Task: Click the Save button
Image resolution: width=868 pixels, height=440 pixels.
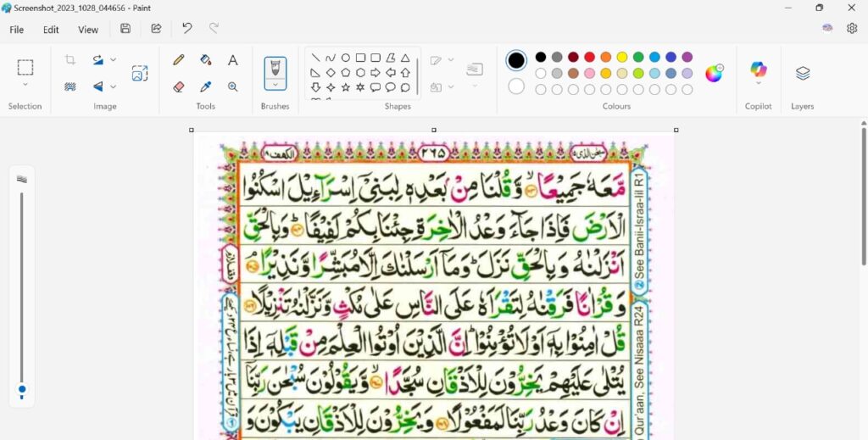Action: [x=125, y=28]
